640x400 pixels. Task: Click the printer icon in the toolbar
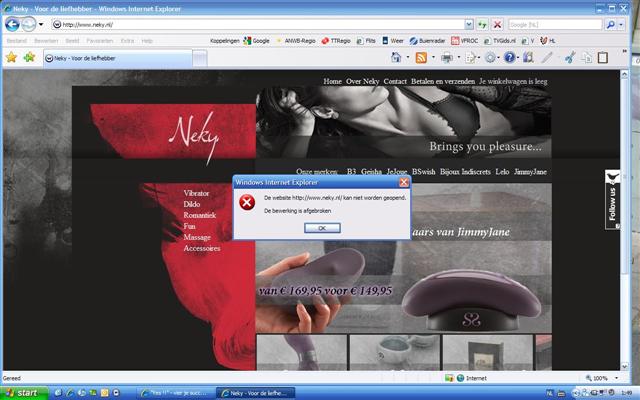[447, 58]
